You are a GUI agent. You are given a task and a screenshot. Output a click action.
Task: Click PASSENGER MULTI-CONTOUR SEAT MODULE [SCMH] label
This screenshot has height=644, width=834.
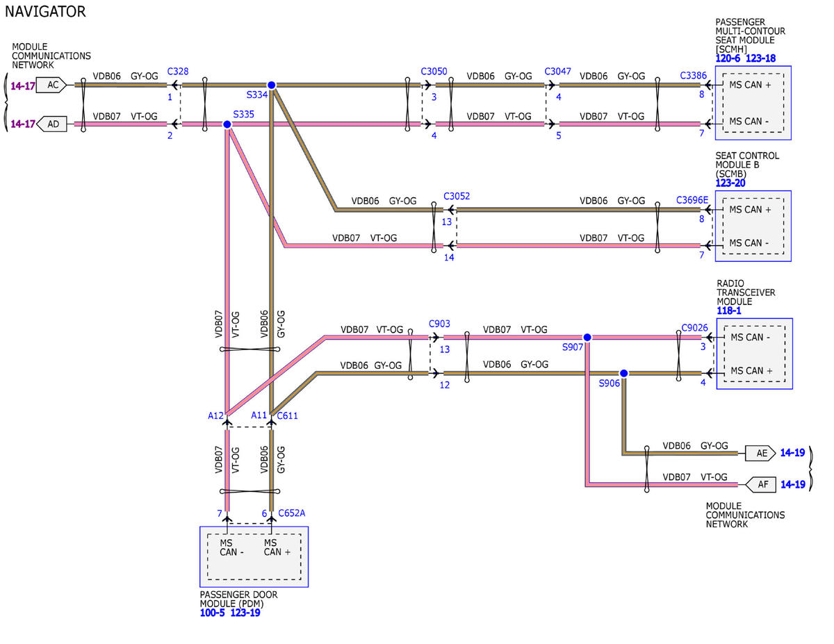tap(751, 36)
